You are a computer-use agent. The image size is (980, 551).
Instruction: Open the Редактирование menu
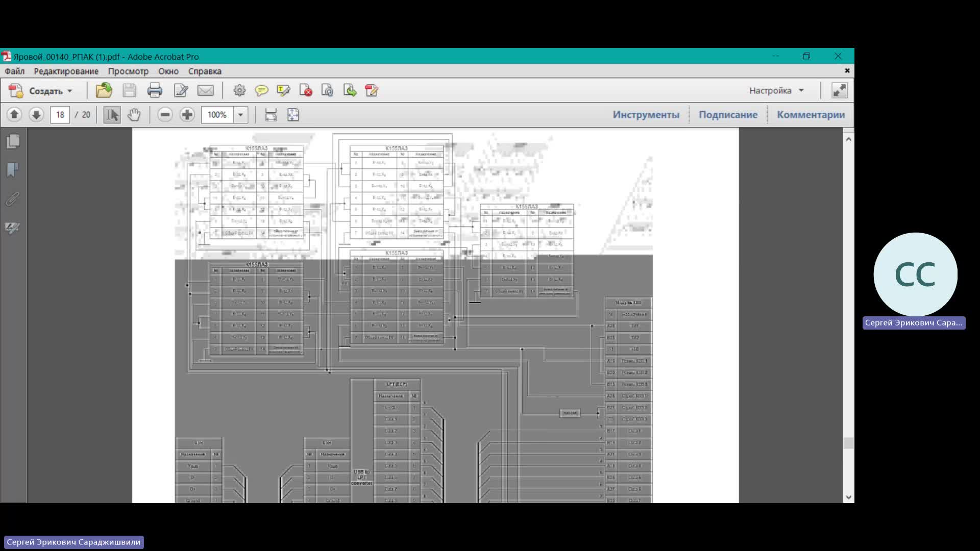[x=66, y=71]
